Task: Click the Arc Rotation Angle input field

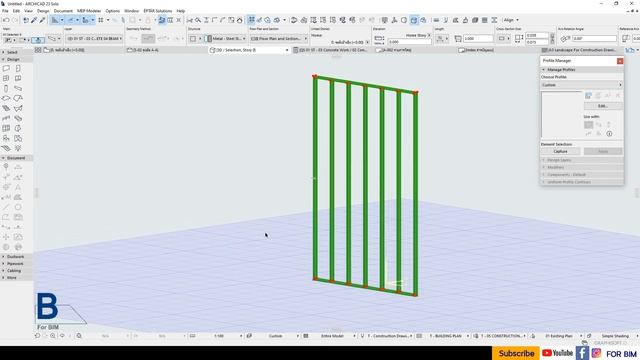Action: point(594,38)
